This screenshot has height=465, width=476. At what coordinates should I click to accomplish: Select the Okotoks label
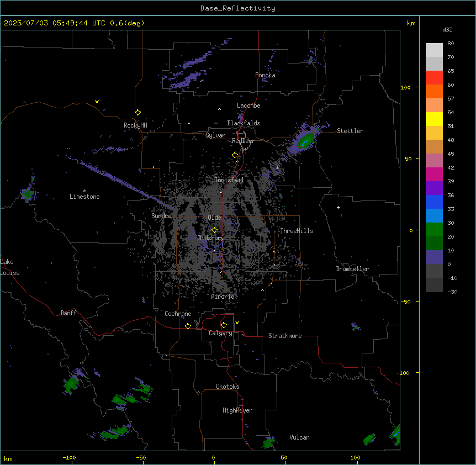coord(228,387)
